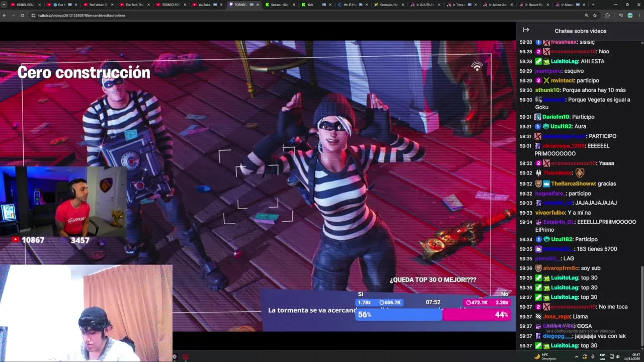
Task: Click the video player game scene
Action: 258,186
